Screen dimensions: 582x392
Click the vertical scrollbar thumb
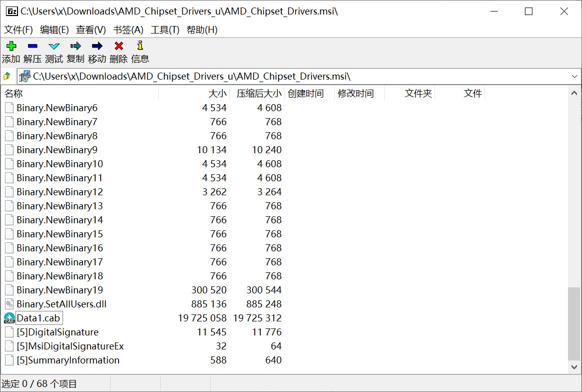pos(574,324)
